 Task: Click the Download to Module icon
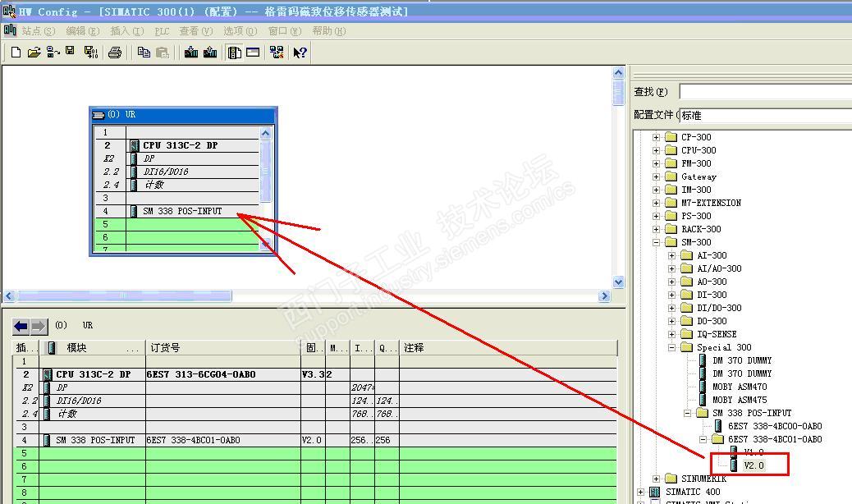(x=191, y=53)
